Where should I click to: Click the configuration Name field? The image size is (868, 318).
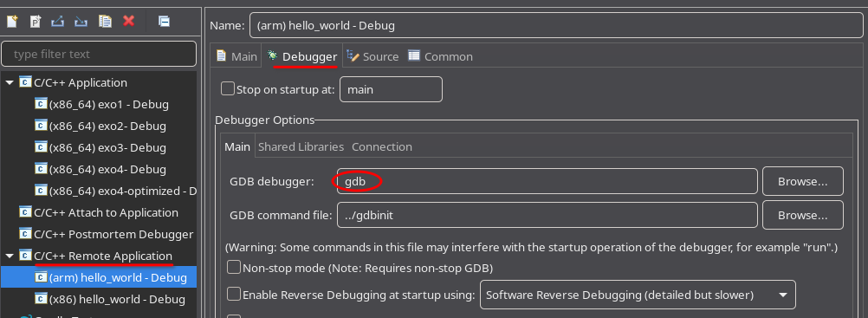pyautogui.click(x=556, y=25)
